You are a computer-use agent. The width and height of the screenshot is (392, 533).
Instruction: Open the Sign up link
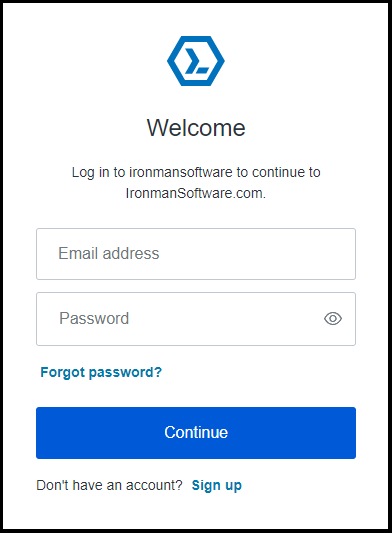click(x=217, y=485)
